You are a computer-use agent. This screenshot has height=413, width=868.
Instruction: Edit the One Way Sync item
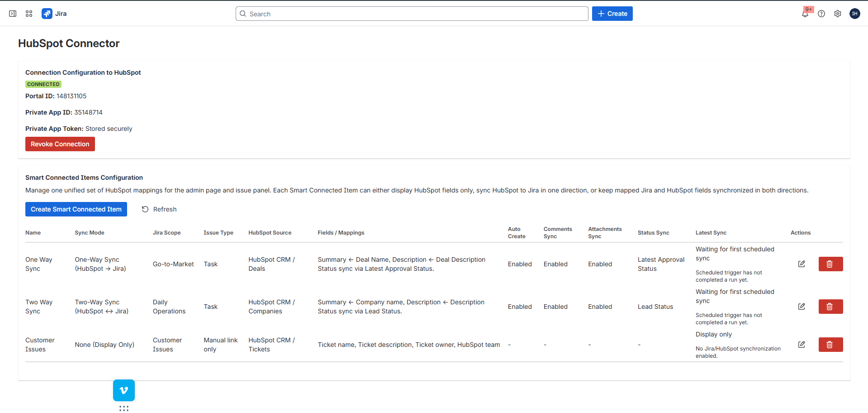[x=802, y=264]
